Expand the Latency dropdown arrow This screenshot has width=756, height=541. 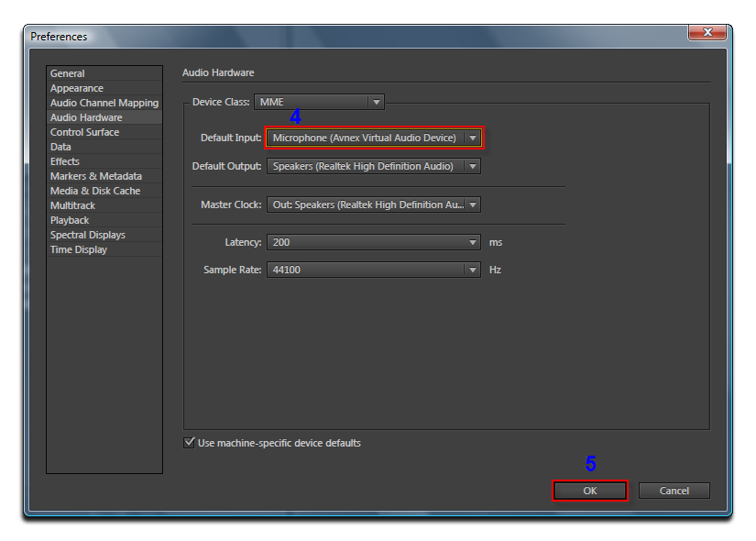(x=473, y=242)
